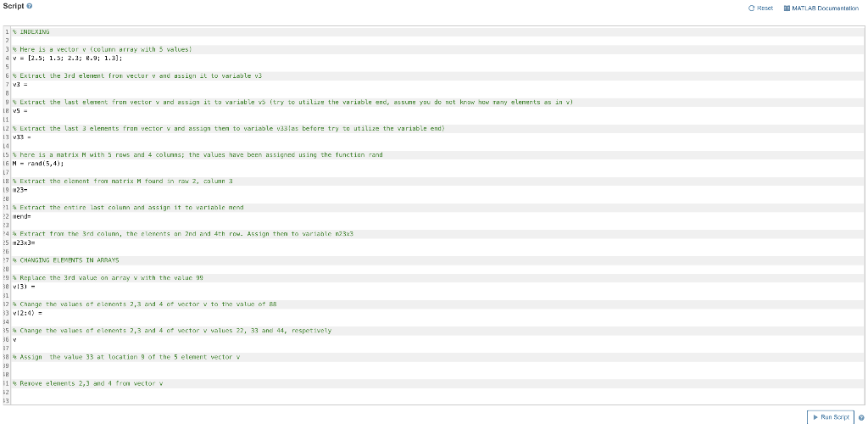Click the '% INDEXING' comment line
Viewport: 868px width, 424px height.
click(x=31, y=31)
